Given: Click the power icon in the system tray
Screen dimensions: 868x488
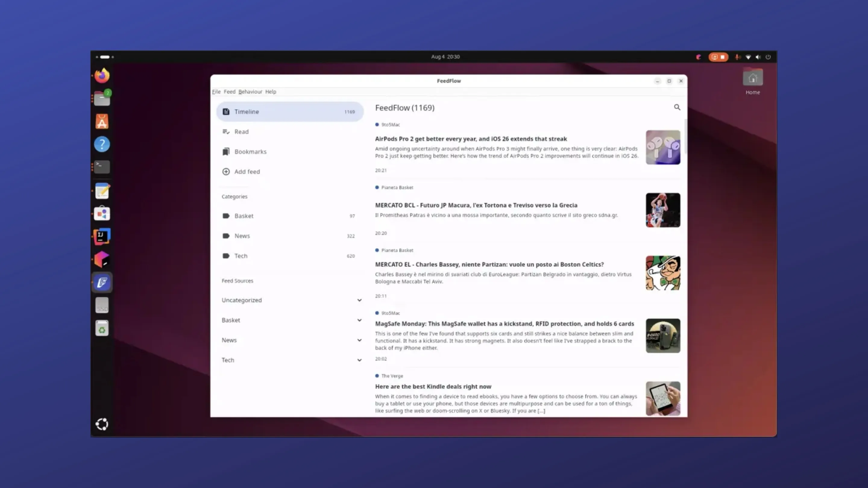Looking at the screenshot, I should (768, 57).
